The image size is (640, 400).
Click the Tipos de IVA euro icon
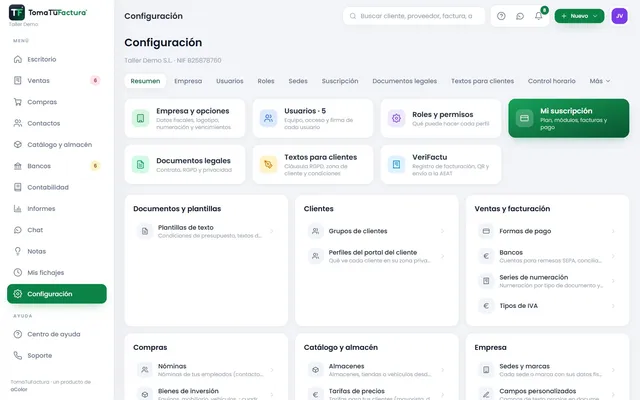[x=486, y=306]
